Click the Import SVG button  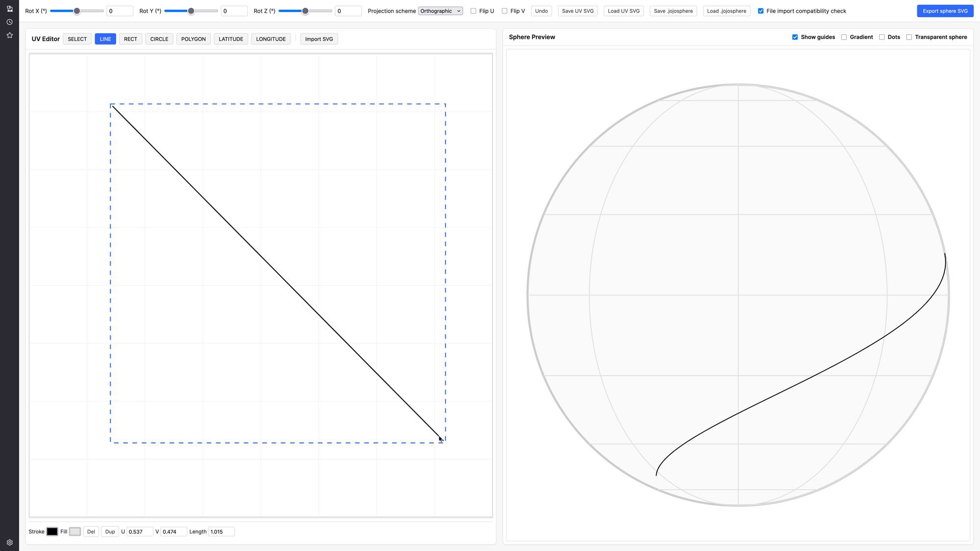(319, 39)
